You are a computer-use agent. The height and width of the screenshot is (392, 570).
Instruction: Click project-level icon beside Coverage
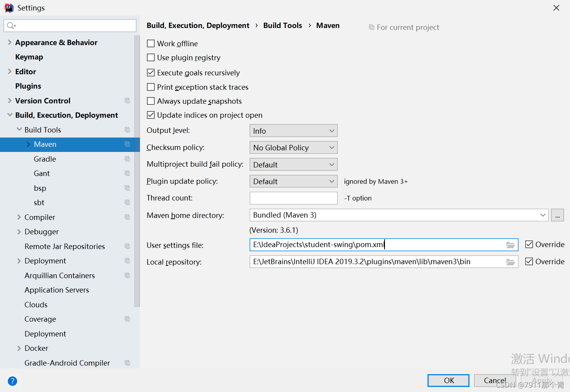127,319
